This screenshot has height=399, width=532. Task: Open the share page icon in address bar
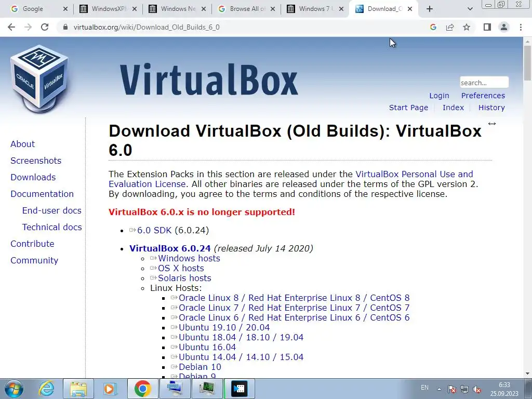450,27
